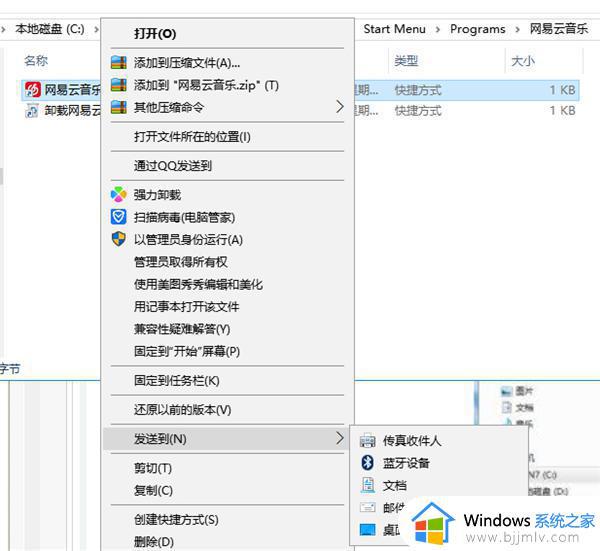600x551 pixels.
Task: Select 添加到 "网易云音乐.zip" (T)
Action: (x=206, y=85)
